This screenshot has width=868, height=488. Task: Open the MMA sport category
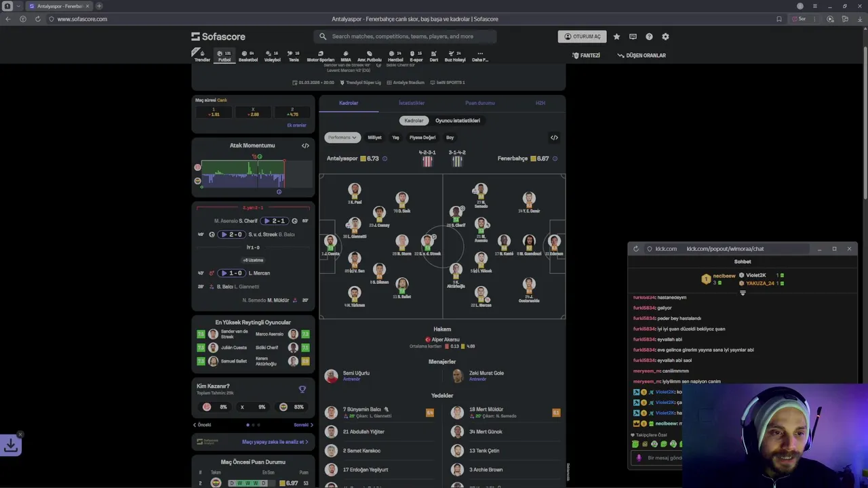(x=346, y=56)
